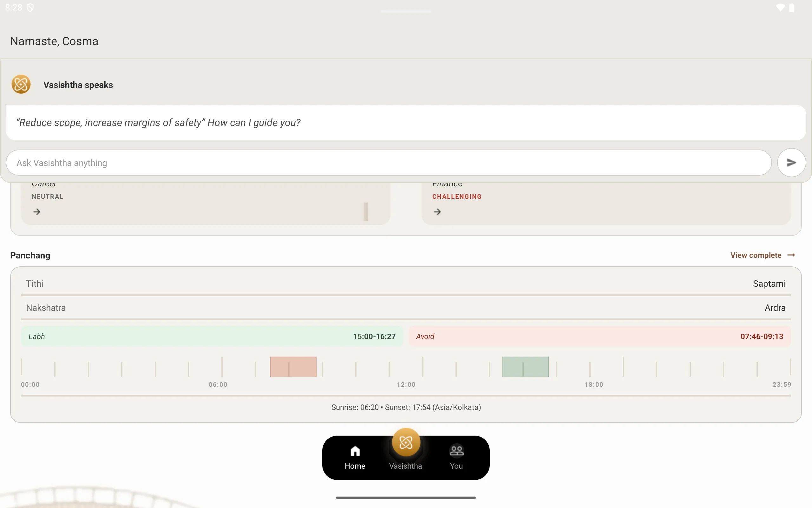This screenshot has width=812, height=508.
Task: Click the Home house icon
Action: tap(355, 451)
